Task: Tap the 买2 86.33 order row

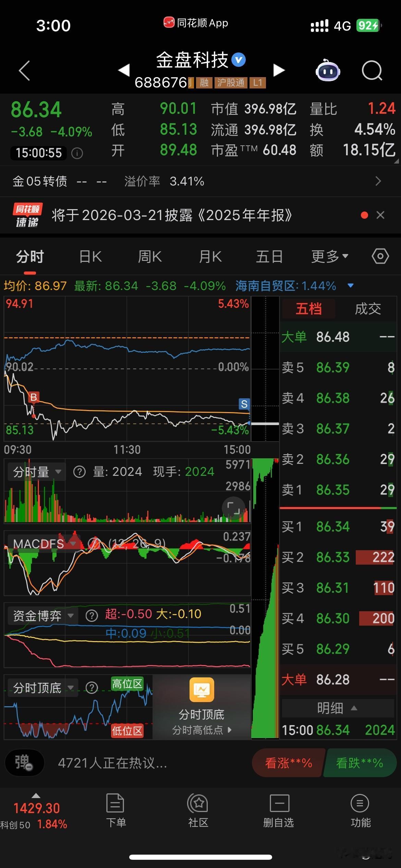Action: coord(338,557)
